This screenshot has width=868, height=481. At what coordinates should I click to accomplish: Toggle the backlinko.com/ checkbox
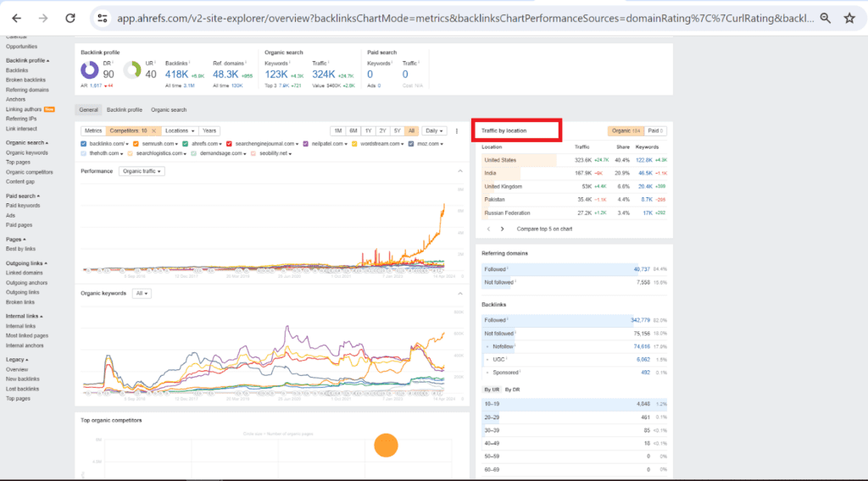pos(84,144)
